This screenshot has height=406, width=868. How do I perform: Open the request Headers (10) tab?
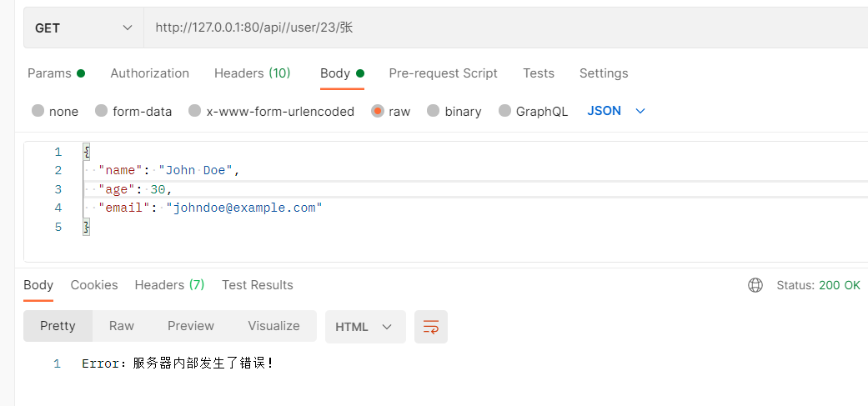pos(253,73)
